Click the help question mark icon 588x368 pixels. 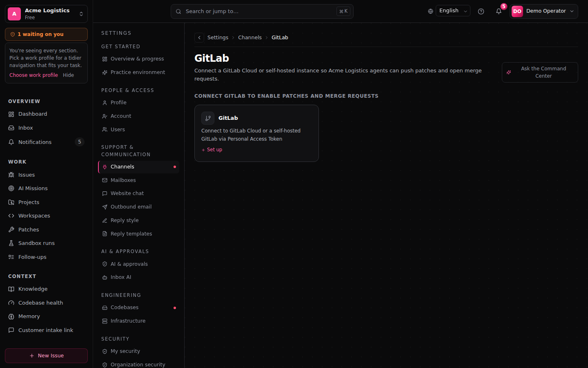tap(481, 11)
